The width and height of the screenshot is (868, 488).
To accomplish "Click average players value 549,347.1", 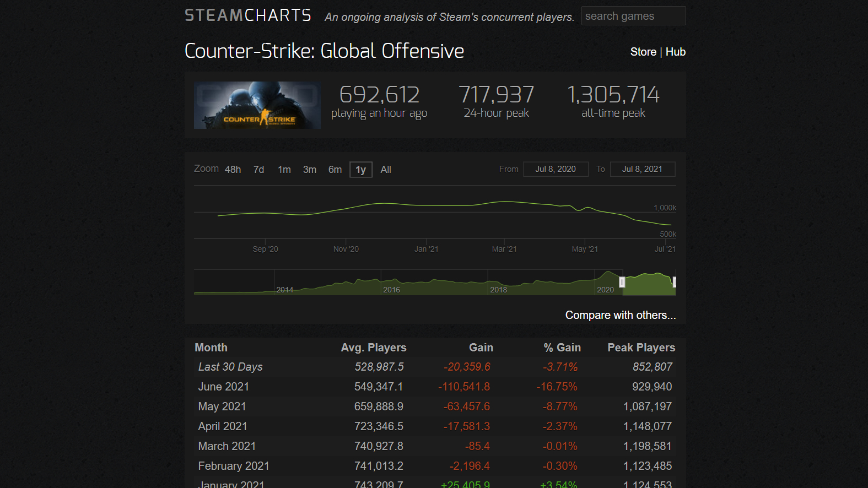I will pos(379,387).
